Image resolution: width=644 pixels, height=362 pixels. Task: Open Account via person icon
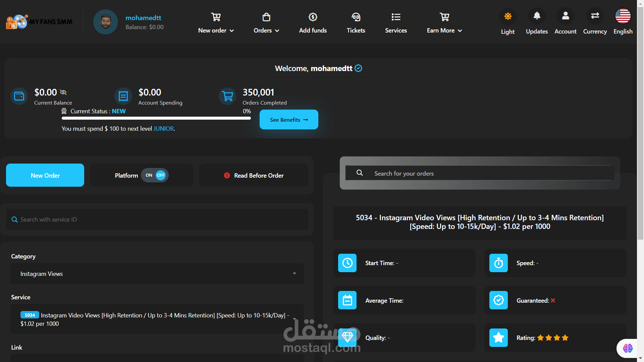566,16
